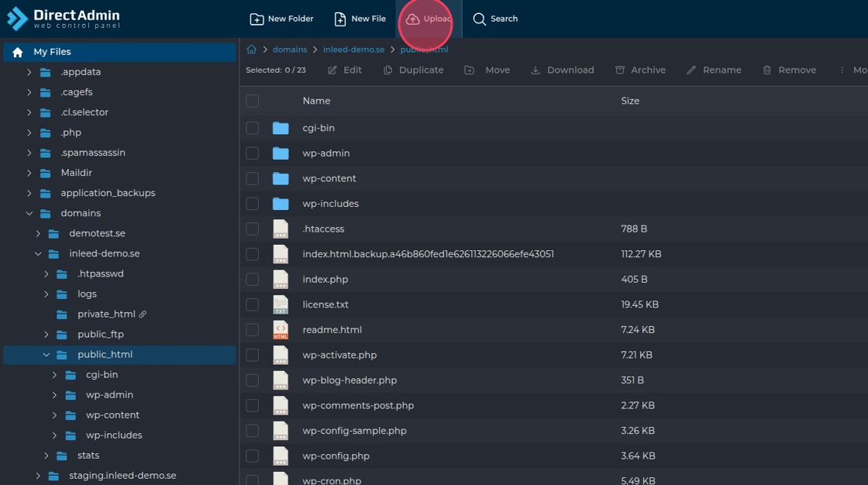Viewport: 868px width, 485px height.
Task: Click the wp-content folder icon in file list
Action: tap(281, 179)
